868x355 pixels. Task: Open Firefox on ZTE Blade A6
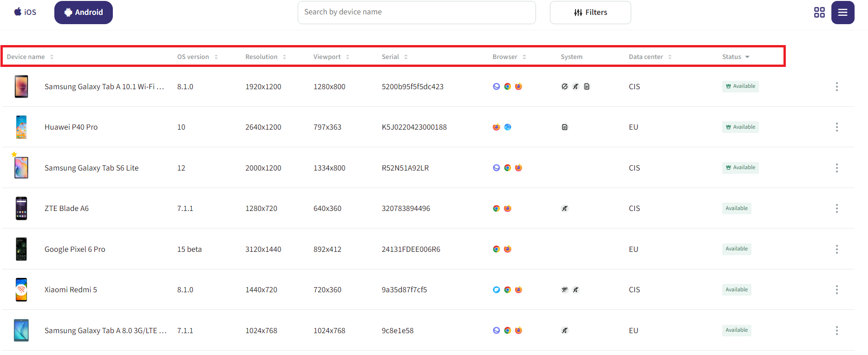[508, 208]
